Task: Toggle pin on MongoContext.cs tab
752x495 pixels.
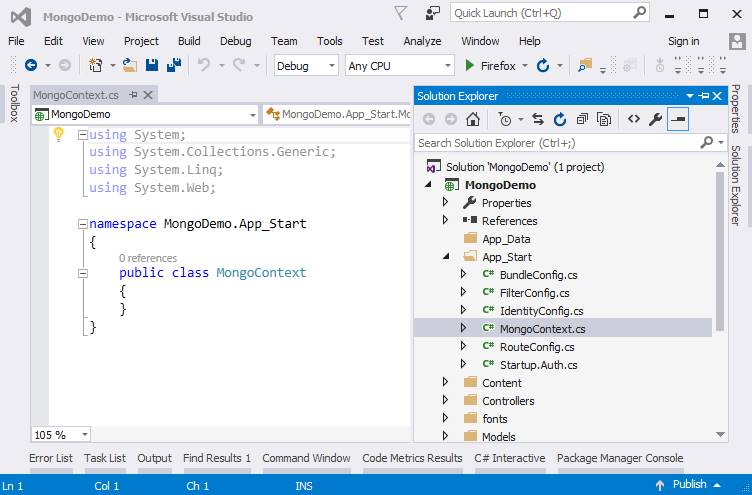Action: point(133,95)
